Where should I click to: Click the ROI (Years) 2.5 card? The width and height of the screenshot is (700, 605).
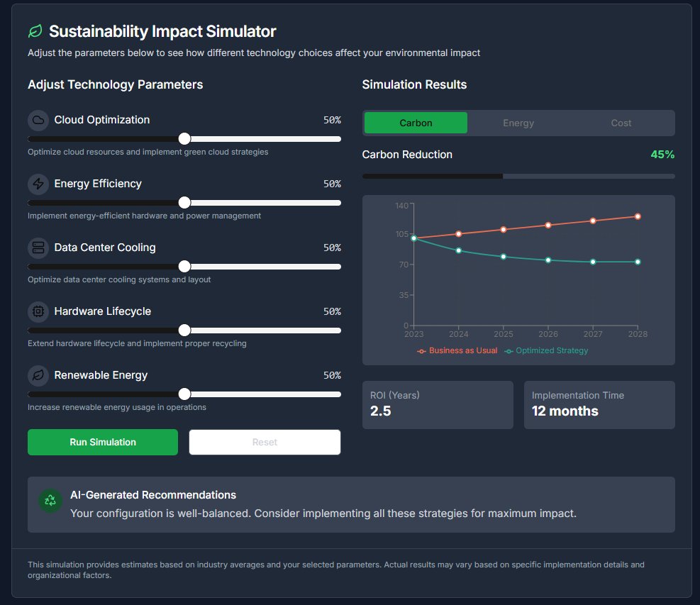[438, 405]
